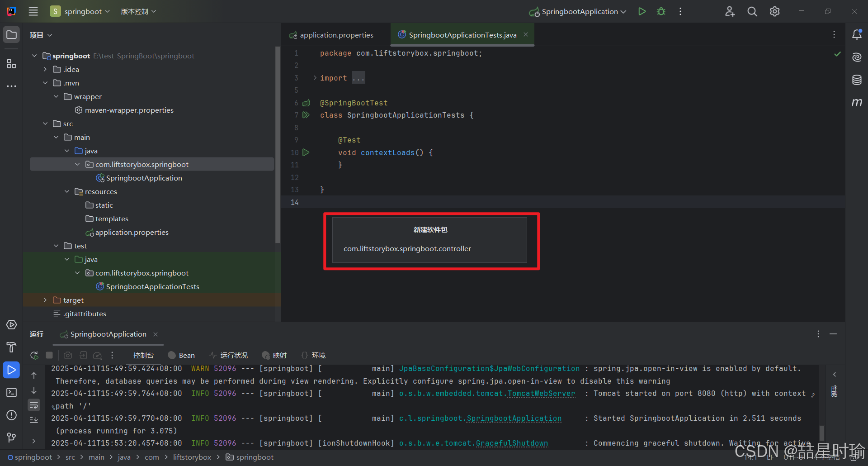Image resolution: width=868 pixels, height=466 pixels.
Task: Select maven-wrapper.properties file
Action: (129, 110)
